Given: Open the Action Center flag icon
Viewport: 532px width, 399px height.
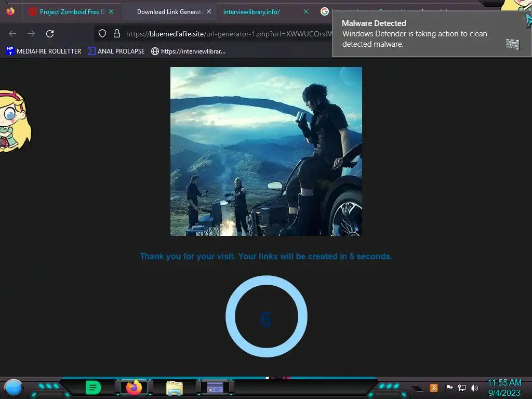Looking at the screenshot, I should pos(449,388).
